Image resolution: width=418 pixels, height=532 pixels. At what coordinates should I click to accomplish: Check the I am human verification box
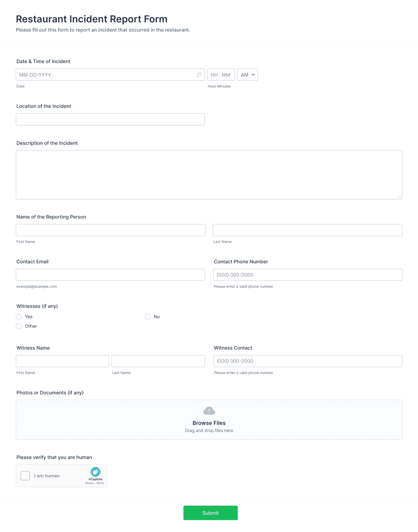click(x=25, y=475)
